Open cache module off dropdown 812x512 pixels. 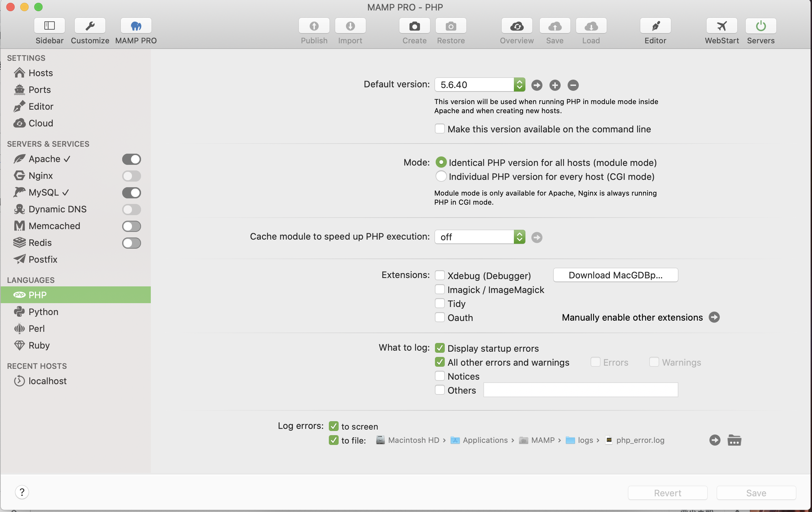[480, 237]
